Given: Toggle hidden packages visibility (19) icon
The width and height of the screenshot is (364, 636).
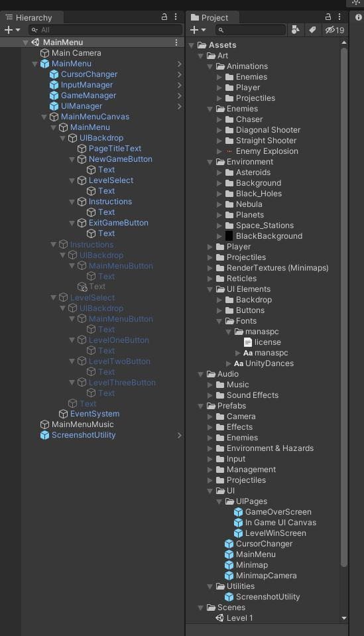Looking at the screenshot, I should 335,30.
